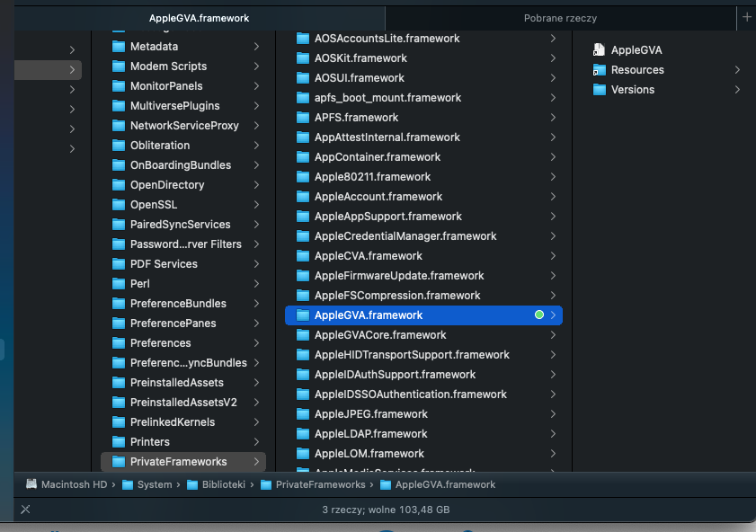Select AppleAccount.framework row
This screenshot has width=756, height=532.
423,197
